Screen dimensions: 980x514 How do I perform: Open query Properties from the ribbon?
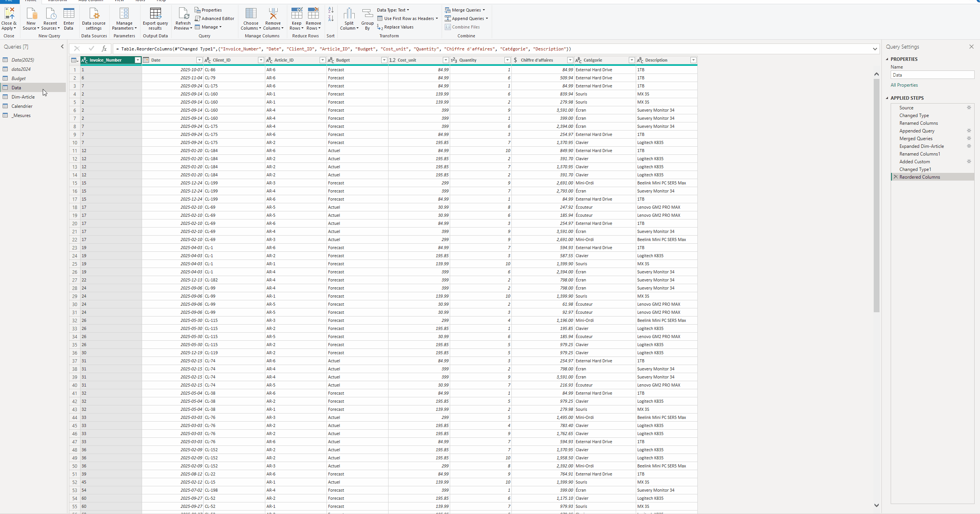208,10
